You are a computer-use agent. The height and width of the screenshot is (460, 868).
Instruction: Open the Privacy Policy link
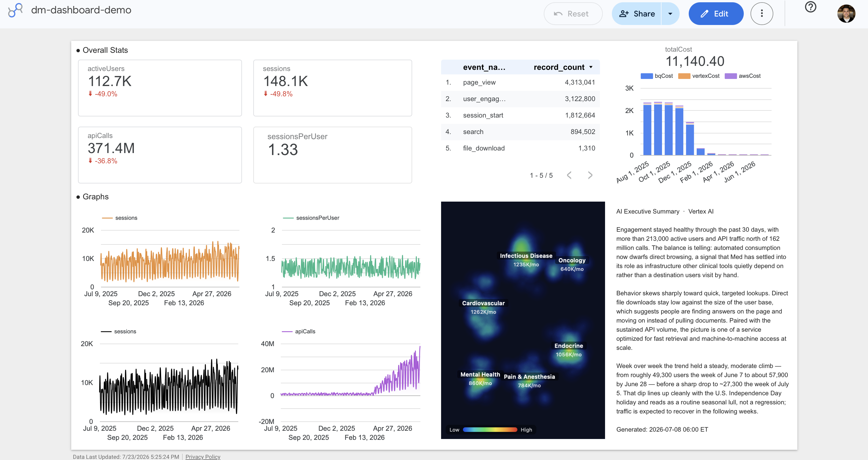pos(203,457)
